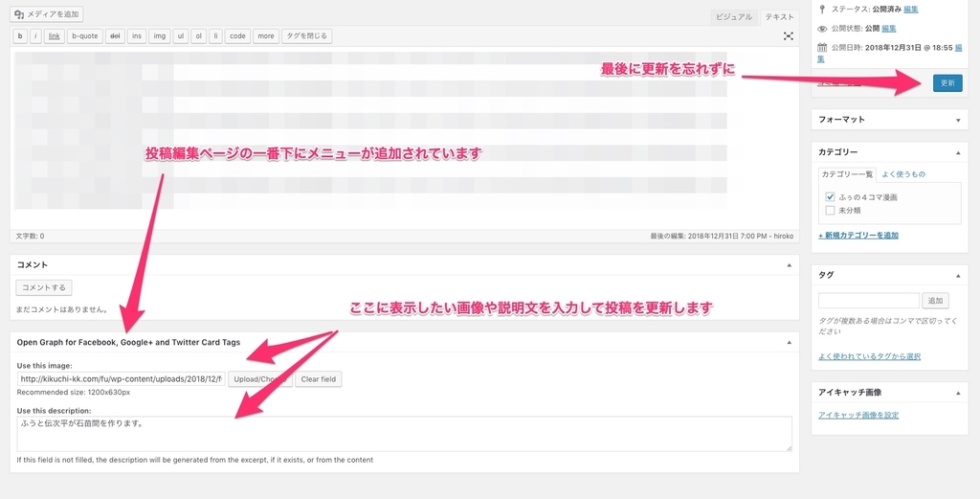Click the visibility eye icon

point(822,28)
